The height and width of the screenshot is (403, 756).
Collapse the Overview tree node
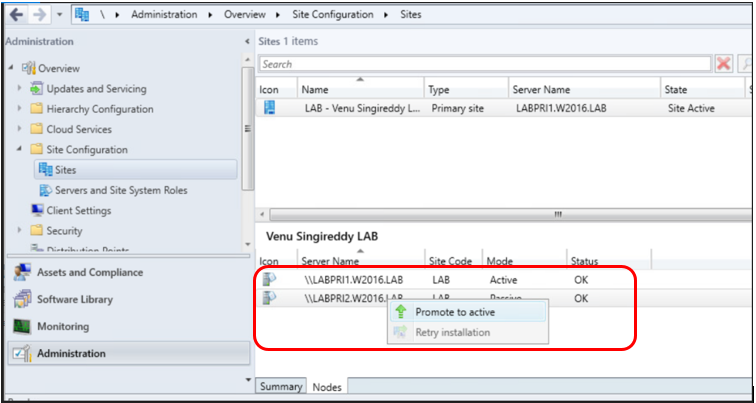point(11,68)
